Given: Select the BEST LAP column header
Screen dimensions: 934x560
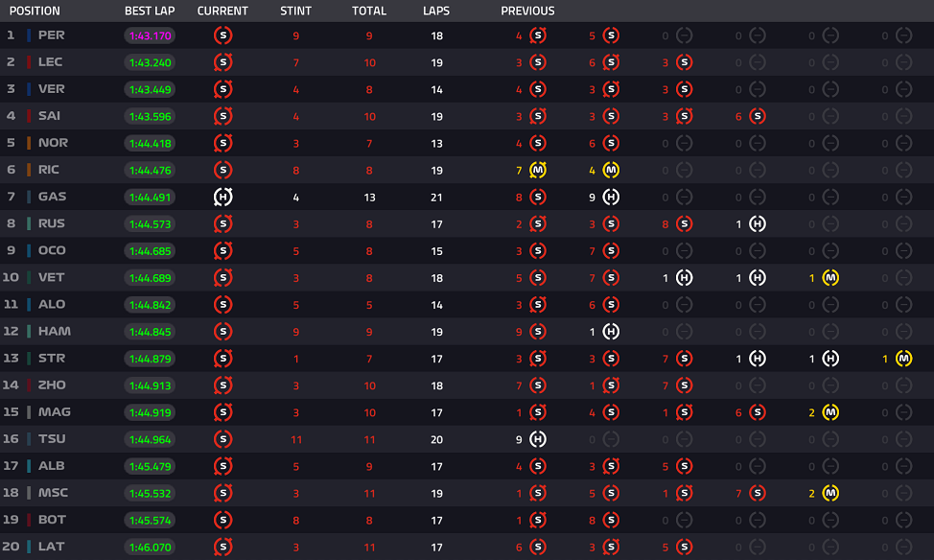Looking at the screenshot, I should coord(150,11).
